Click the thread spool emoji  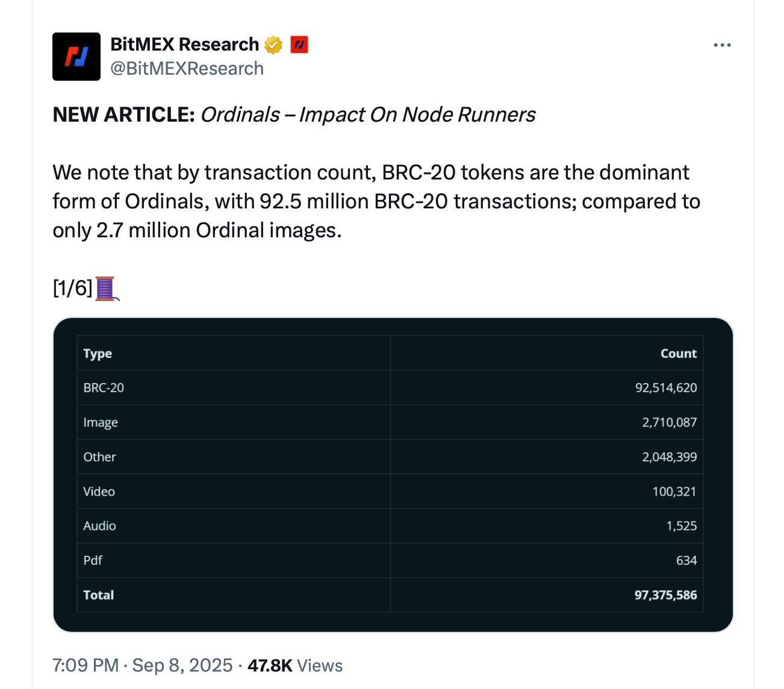click(106, 288)
